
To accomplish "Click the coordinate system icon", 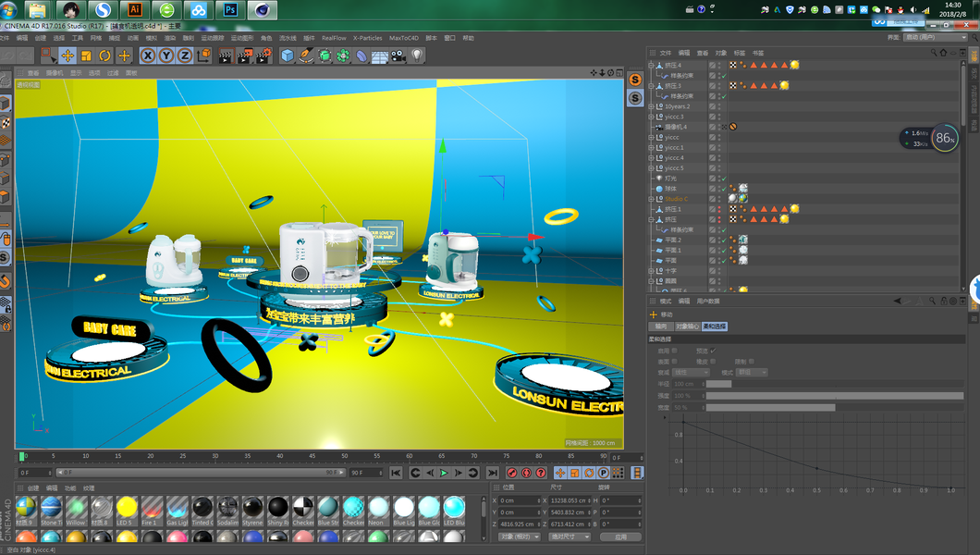I will point(203,55).
